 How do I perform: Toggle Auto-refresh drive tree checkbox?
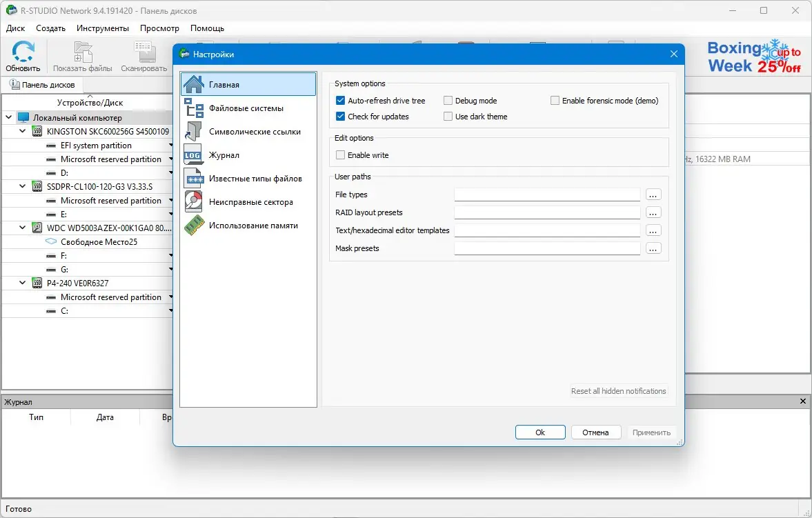(x=340, y=101)
